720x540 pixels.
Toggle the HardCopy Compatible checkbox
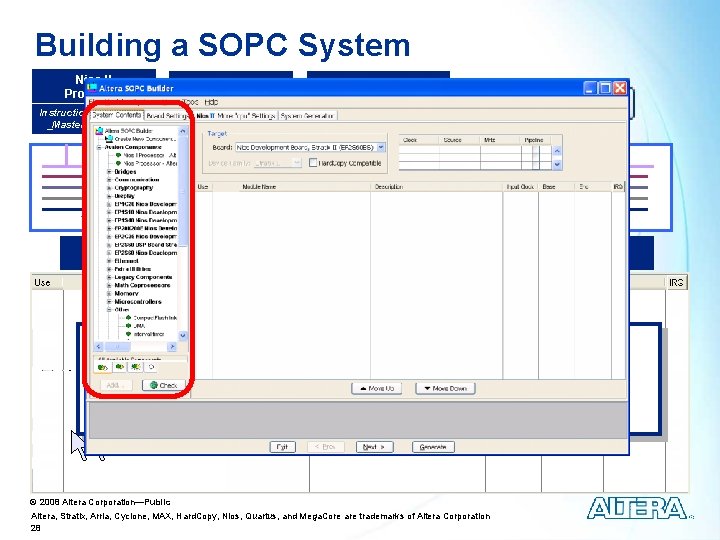click(313, 163)
